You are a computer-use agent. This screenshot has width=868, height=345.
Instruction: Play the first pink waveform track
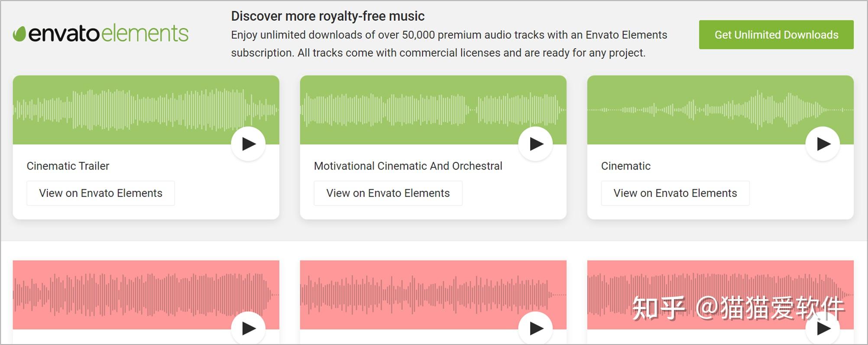[248, 329]
